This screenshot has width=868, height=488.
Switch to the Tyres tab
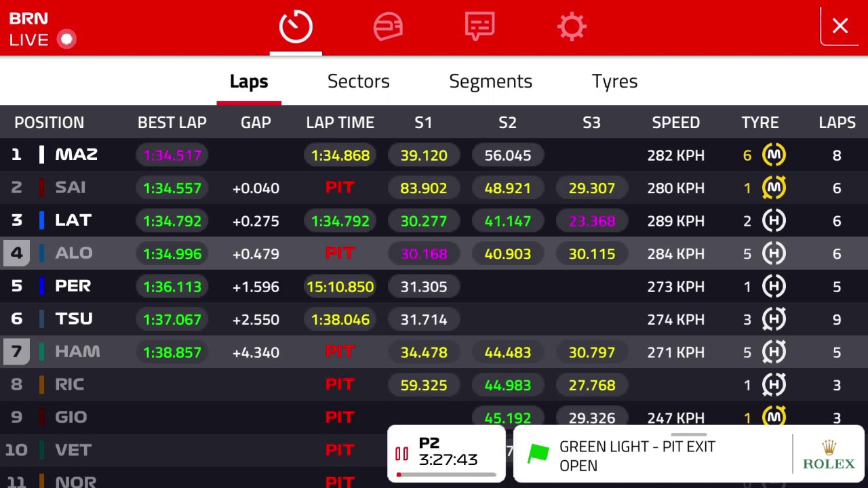coord(614,81)
